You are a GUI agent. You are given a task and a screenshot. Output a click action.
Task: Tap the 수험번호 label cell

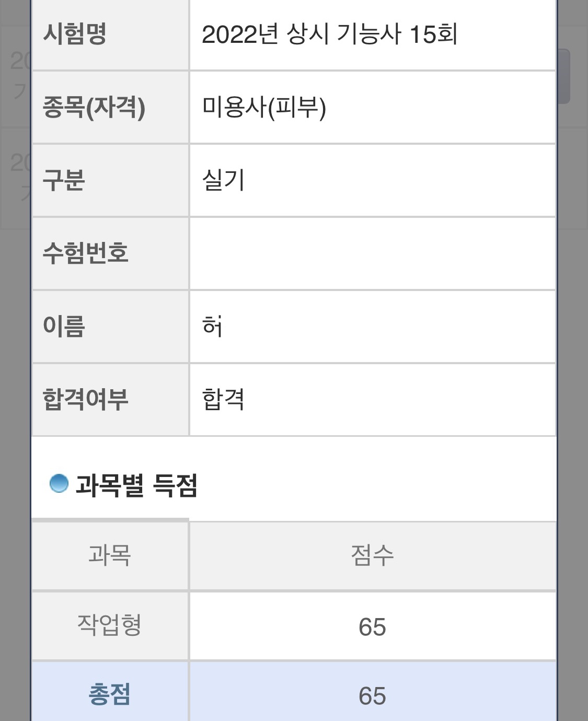click(110, 253)
